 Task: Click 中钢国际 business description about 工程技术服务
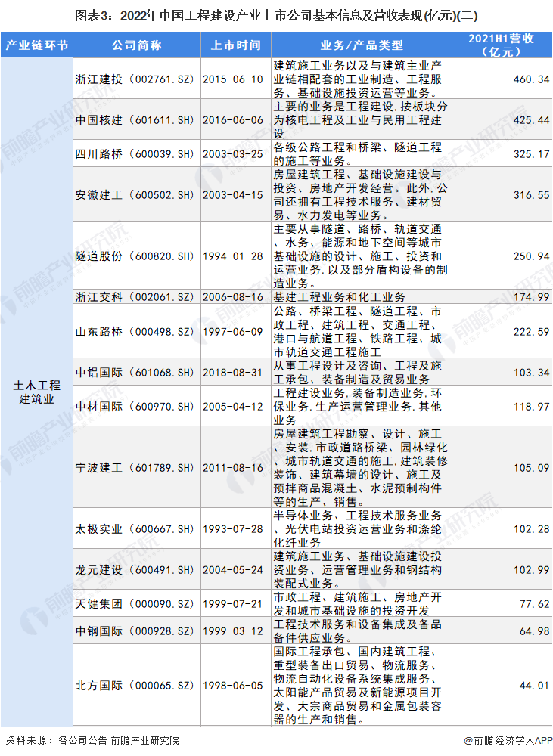358,631
